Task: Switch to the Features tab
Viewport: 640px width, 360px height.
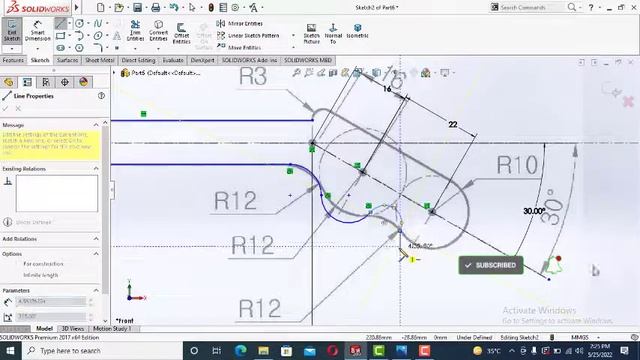Action: (x=13, y=60)
